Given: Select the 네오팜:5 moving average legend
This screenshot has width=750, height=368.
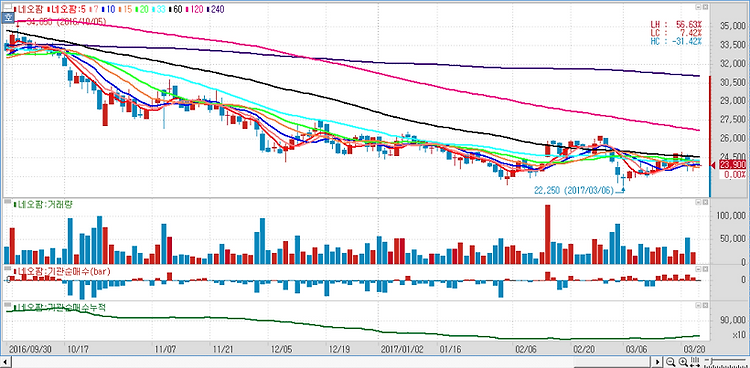Looking at the screenshot, I should 66,9.
